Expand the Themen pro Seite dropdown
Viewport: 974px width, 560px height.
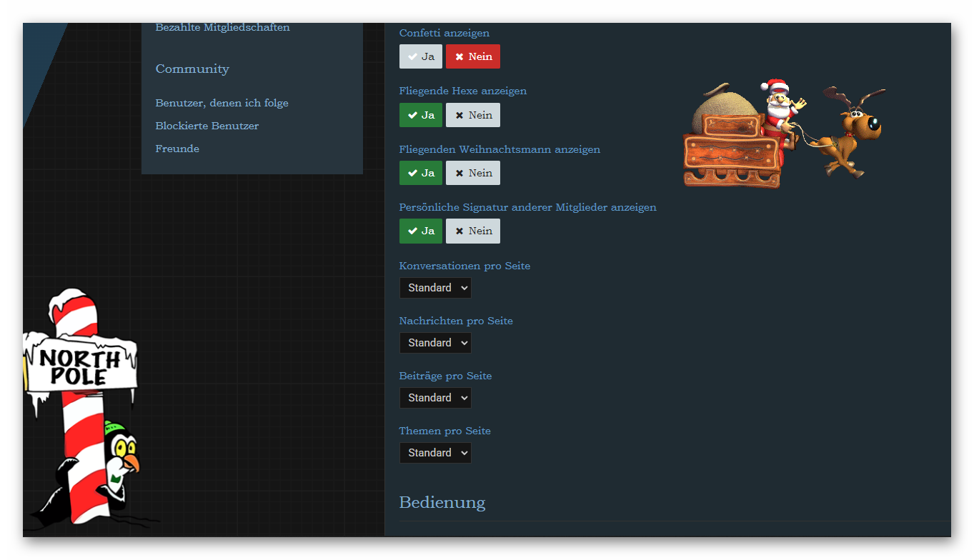(435, 453)
